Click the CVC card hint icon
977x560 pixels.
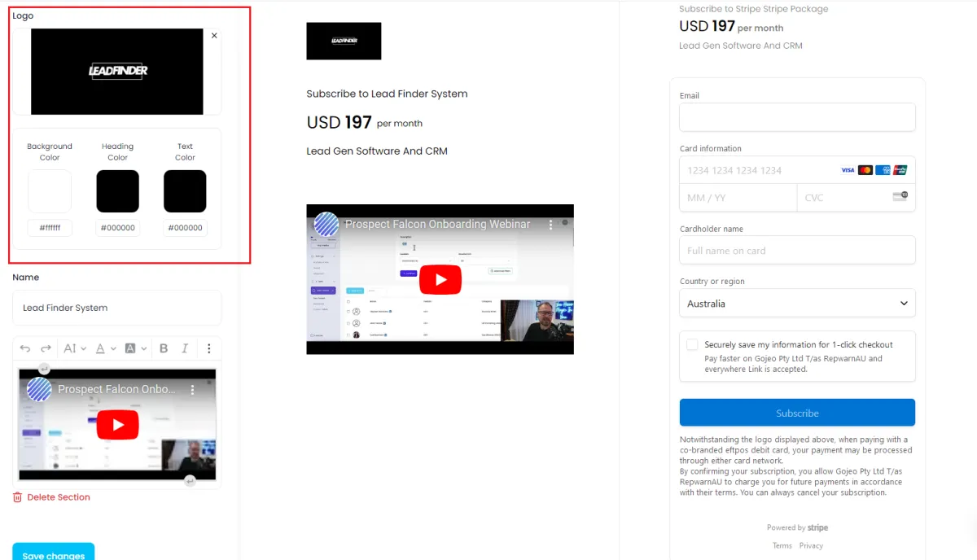click(x=900, y=196)
